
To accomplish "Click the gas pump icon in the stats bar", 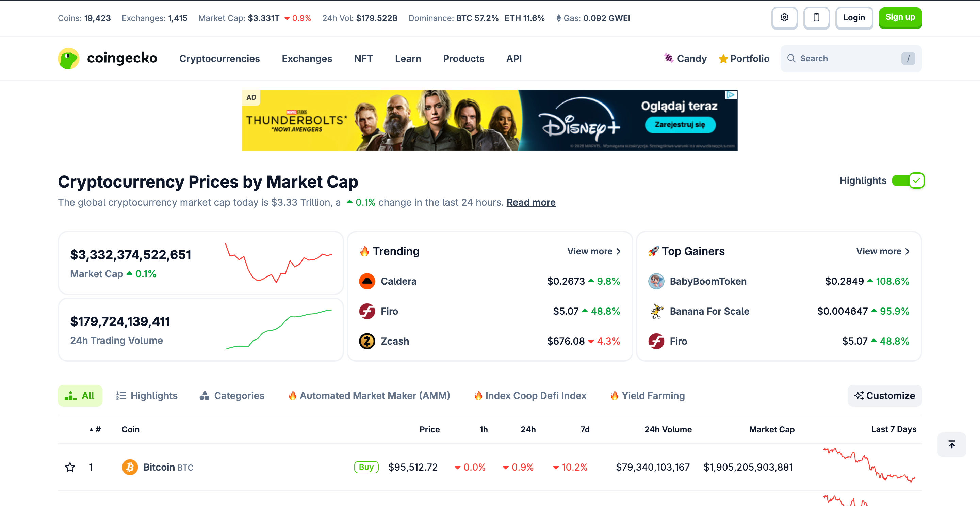I will pyautogui.click(x=558, y=18).
